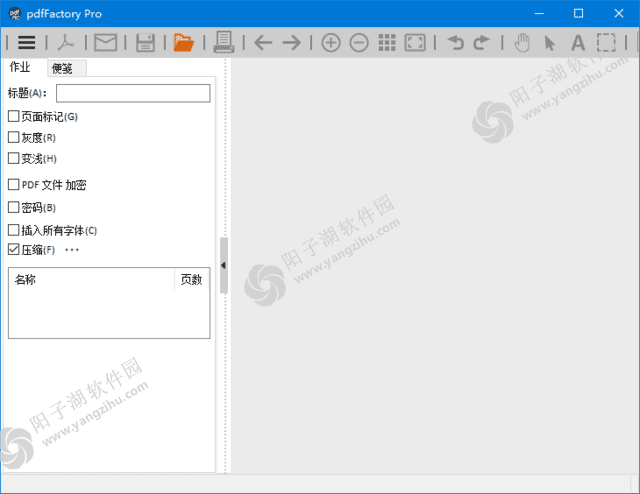
Task: Minimize the pdfFactory Pro window
Action: (539, 13)
